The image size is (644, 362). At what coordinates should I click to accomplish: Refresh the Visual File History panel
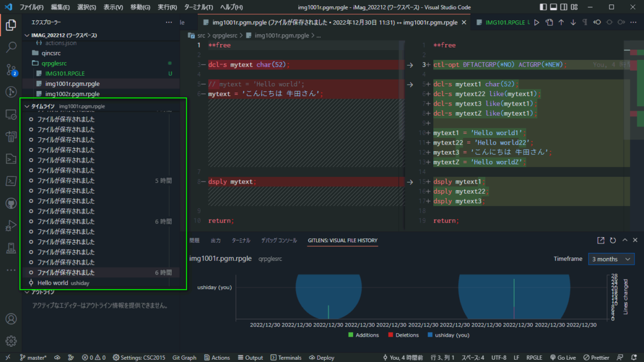point(613,241)
